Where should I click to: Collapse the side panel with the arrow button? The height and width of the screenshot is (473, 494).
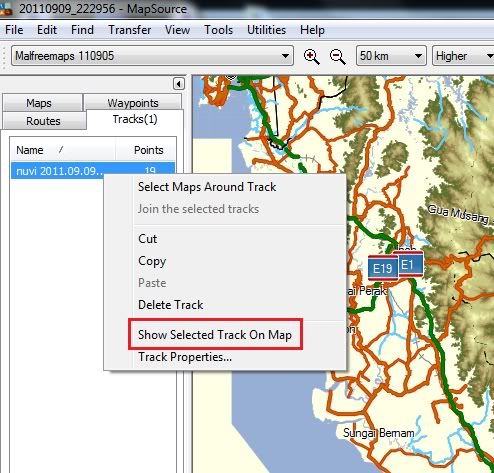[x=179, y=84]
